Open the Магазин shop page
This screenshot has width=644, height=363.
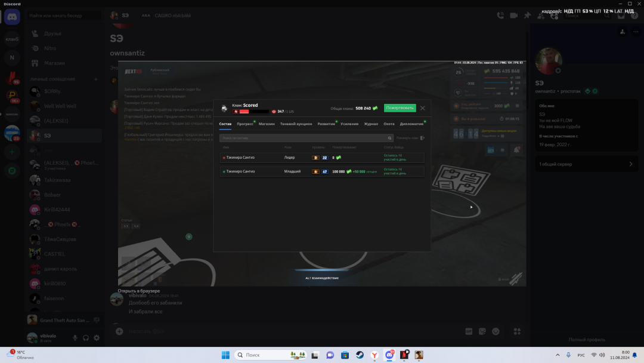[x=64, y=63]
